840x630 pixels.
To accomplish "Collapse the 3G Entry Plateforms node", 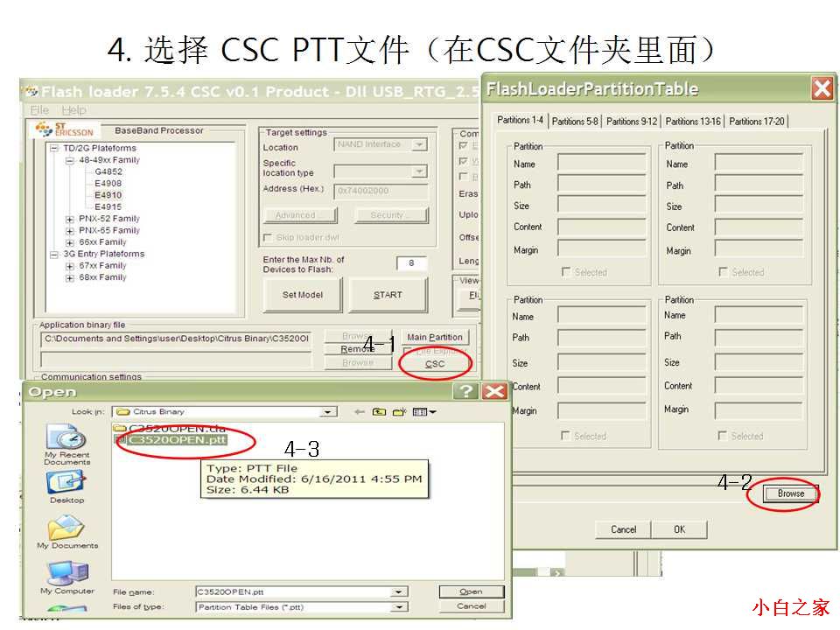I will point(54,255).
